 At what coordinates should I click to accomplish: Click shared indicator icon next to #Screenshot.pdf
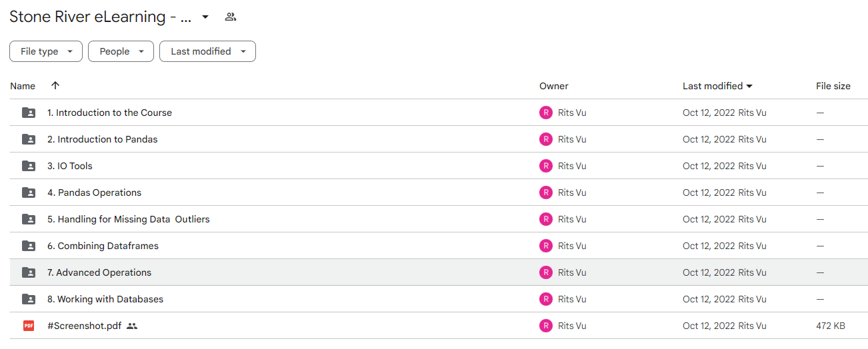tap(132, 326)
